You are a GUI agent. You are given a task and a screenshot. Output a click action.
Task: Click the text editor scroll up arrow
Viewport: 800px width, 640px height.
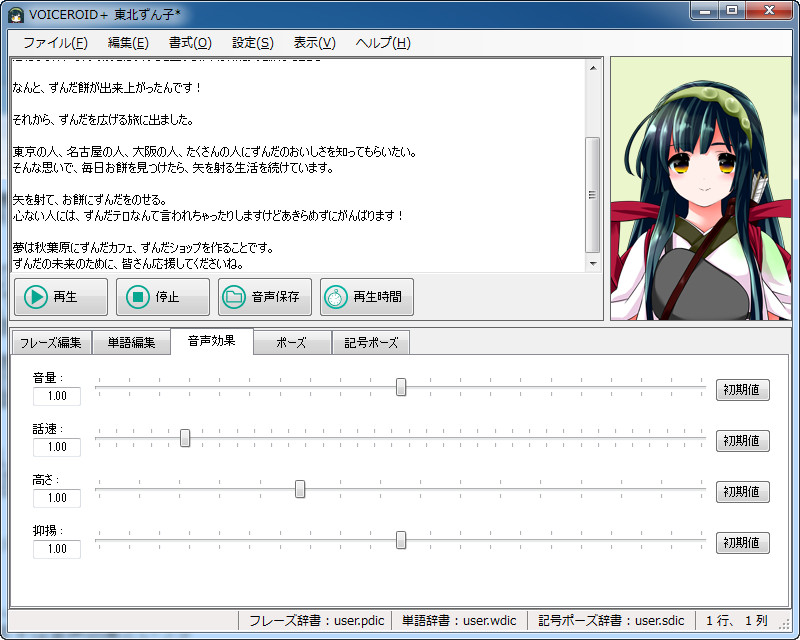point(593,68)
